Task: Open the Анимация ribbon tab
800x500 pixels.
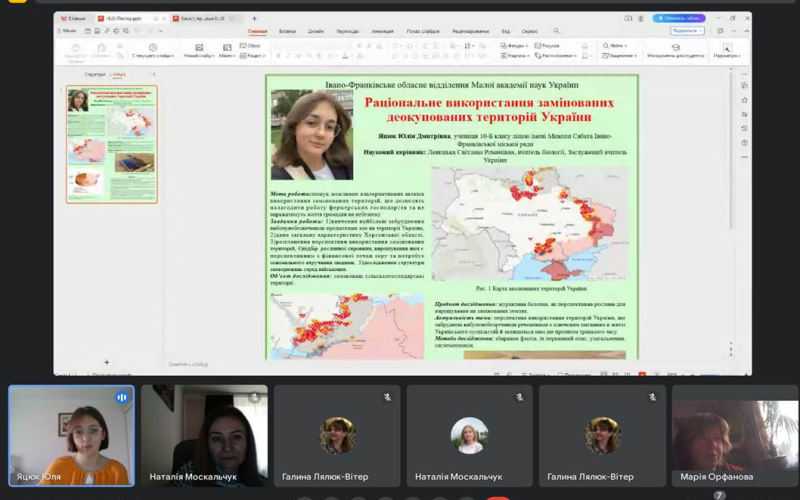Action: (382, 32)
